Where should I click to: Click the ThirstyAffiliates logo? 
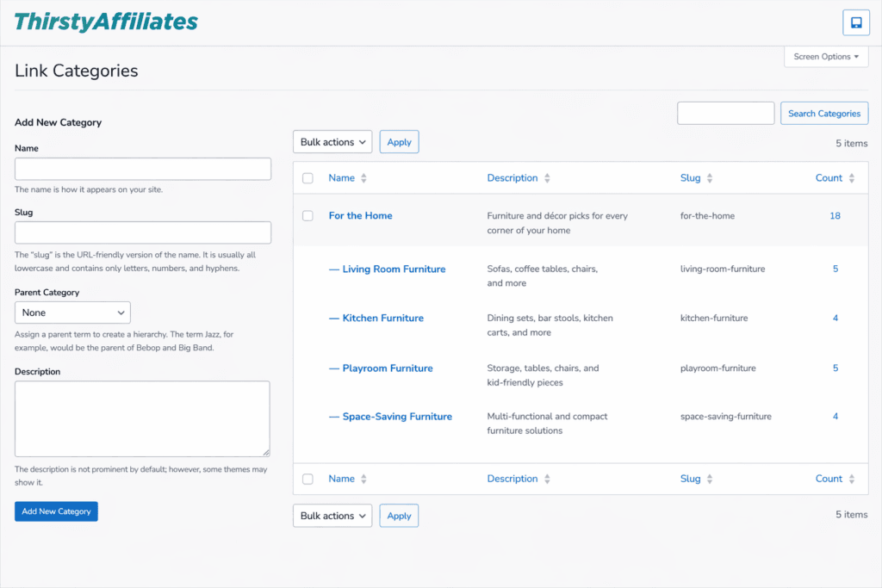[x=104, y=22]
